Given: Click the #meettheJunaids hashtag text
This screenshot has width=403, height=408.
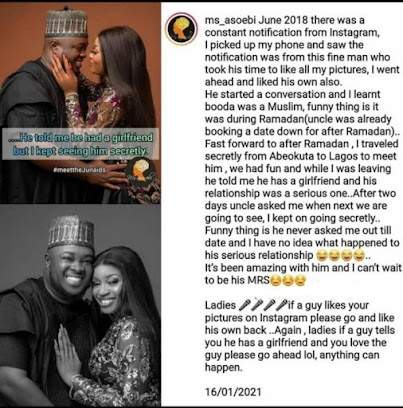Looking at the screenshot, I should [79, 170].
